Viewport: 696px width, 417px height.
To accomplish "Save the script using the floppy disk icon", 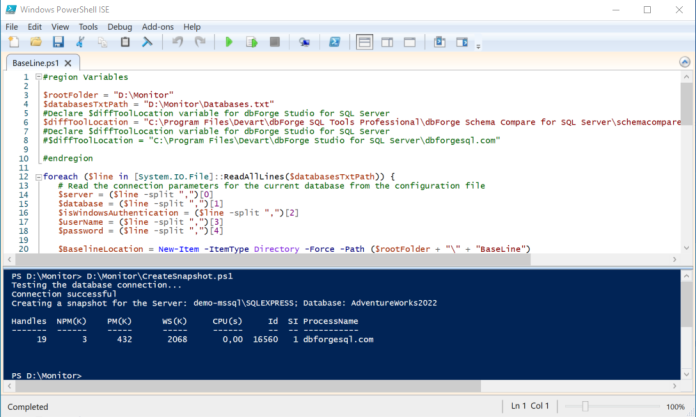I will point(58,42).
